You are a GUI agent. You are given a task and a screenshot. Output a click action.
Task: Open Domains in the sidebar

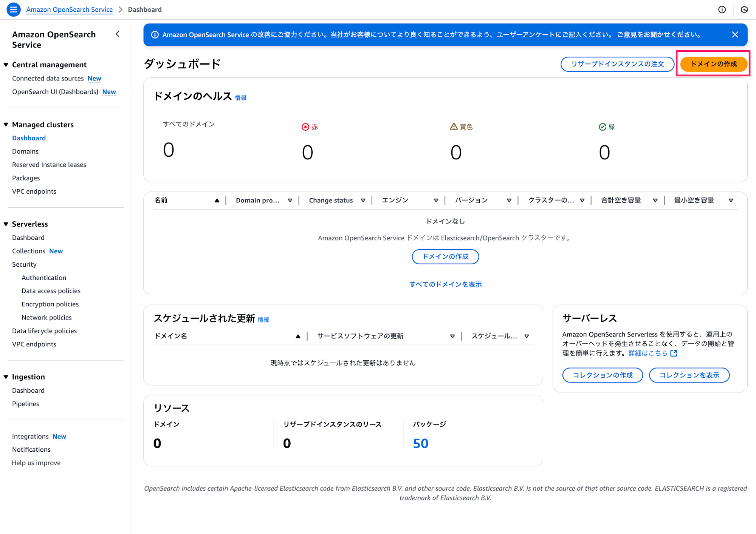25,151
